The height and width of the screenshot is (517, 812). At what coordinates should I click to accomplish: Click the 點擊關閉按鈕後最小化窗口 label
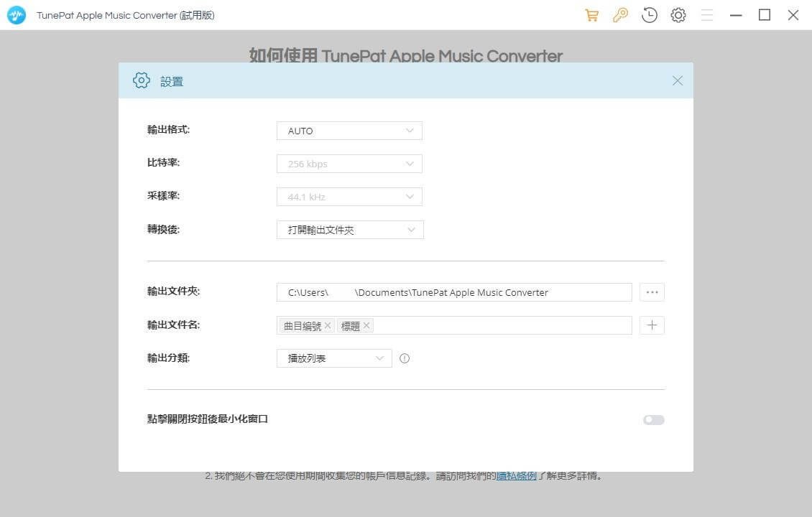[x=207, y=419]
